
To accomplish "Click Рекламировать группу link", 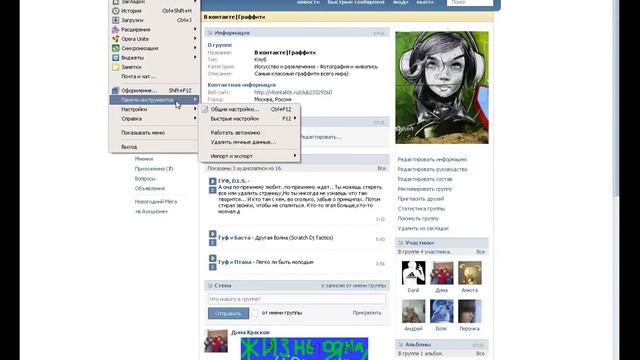I will (425, 189).
